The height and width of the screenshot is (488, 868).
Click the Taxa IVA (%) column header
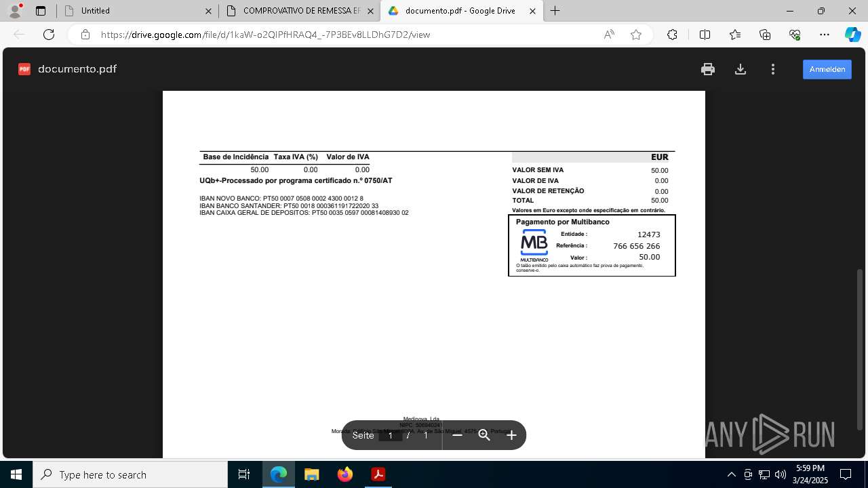[x=296, y=157]
